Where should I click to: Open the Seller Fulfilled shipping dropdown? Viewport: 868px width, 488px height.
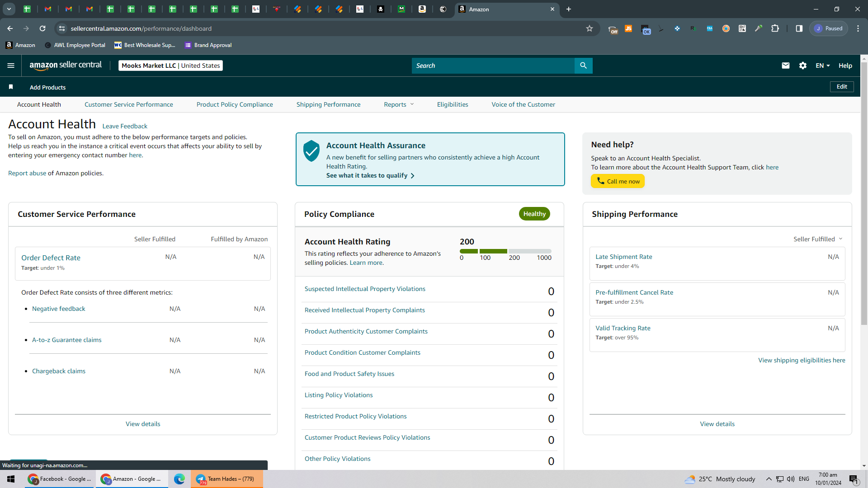pos(818,239)
